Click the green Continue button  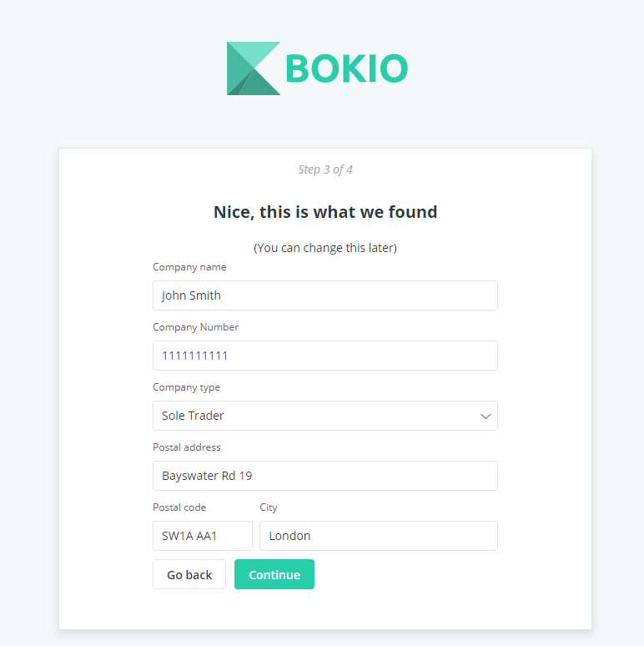coord(274,574)
